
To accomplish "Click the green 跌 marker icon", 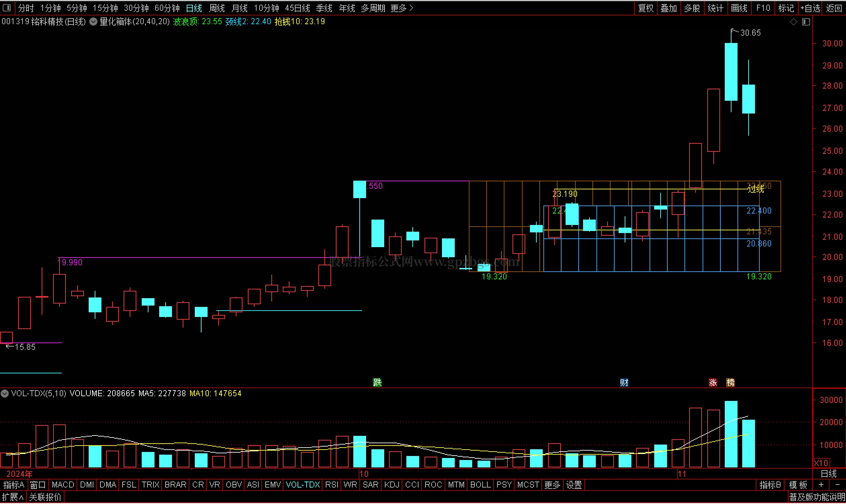I will click(377, 383).
